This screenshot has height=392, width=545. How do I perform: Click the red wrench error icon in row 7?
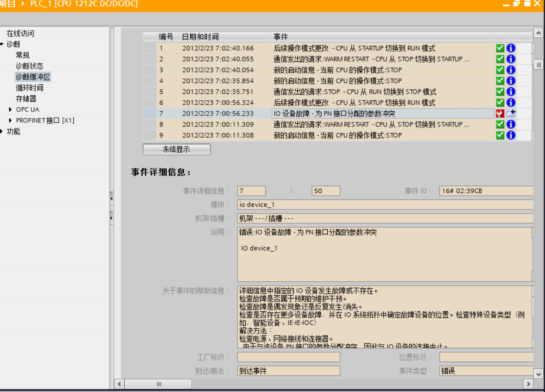[500, 113]
